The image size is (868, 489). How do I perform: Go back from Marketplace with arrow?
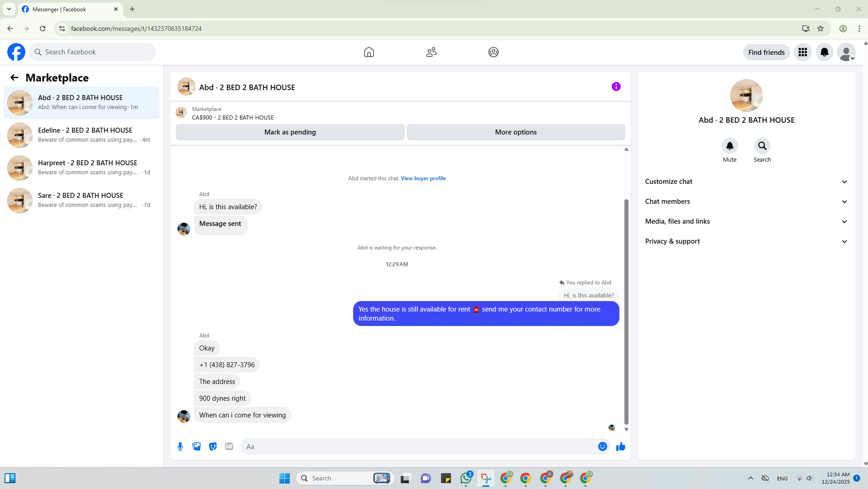click(14, 77)
